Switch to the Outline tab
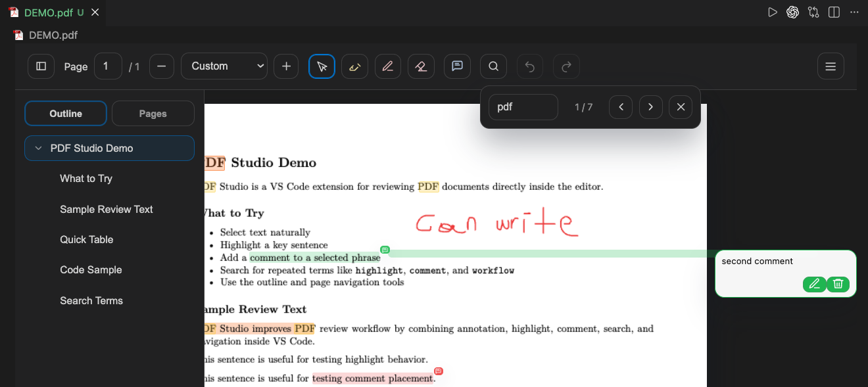The width and height of the screenshot is (868, 387). tap(66, 114)
